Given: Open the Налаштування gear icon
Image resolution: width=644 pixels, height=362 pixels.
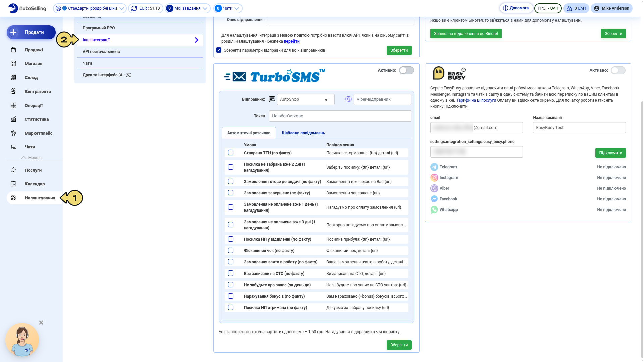Looking at the screenshot, I should click(x=13, y=198).
